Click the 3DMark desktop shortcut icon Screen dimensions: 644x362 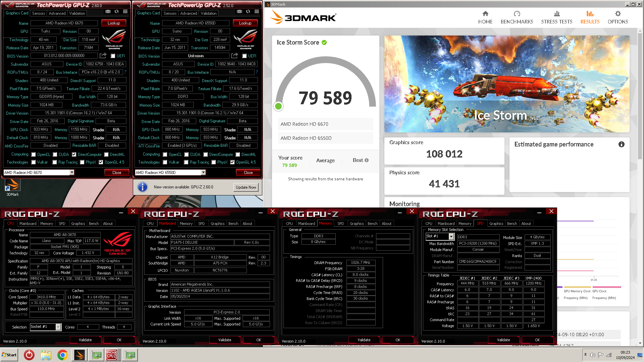coord(12,185)
